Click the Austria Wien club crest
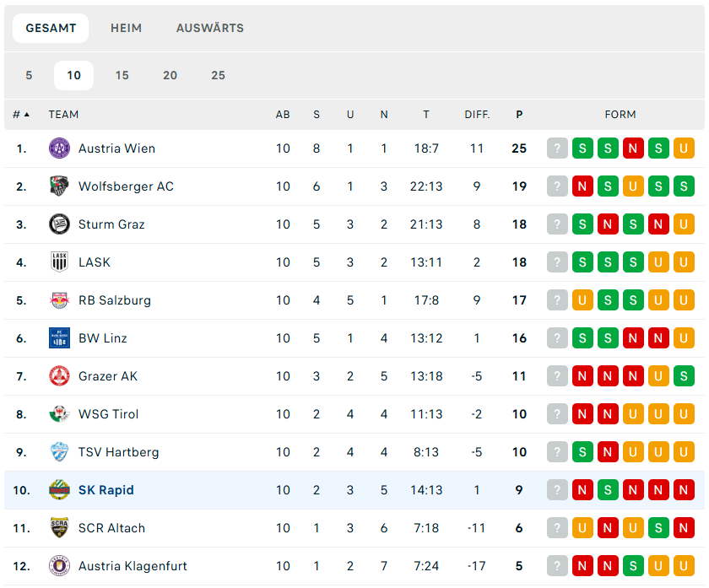This screenshot has width=709, height=588. [x=59, y=148]
